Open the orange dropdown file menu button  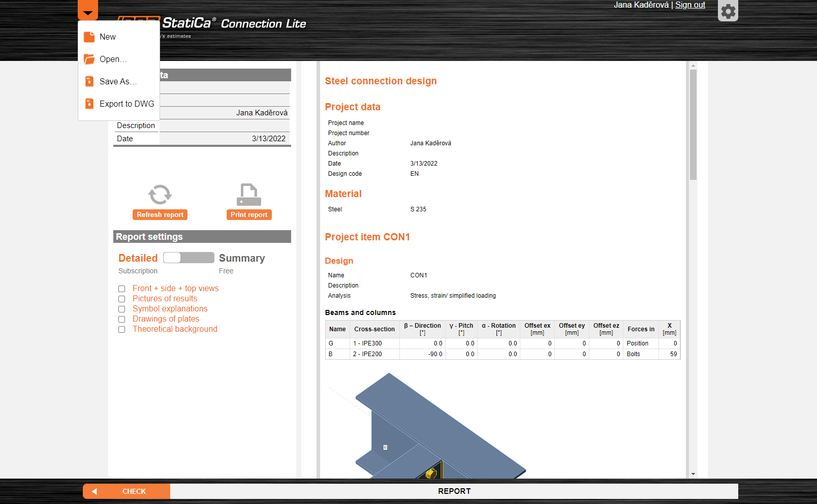pyautogui.click(x=88, y=10)
